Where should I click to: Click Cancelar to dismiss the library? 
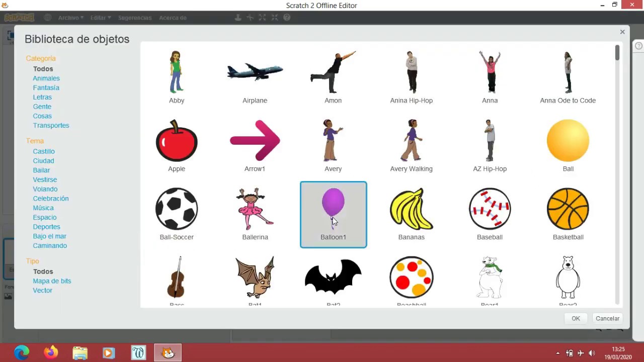point(607,318)
